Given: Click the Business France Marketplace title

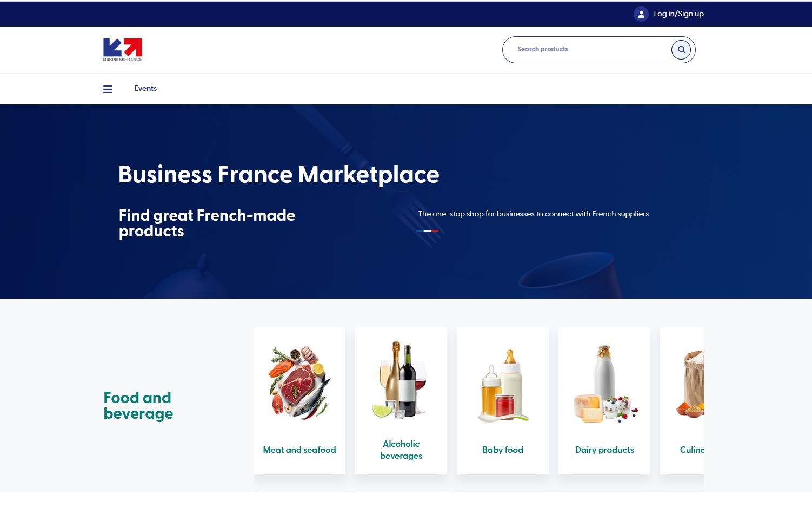Looking at the screenshot, I should click(278, 174).
